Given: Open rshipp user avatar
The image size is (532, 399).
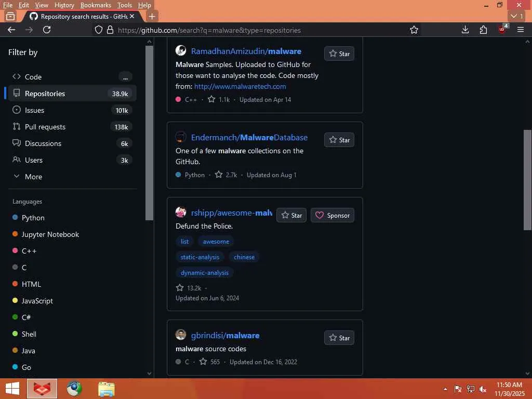Looking at the screenshot, I should (x=180, y=212).
